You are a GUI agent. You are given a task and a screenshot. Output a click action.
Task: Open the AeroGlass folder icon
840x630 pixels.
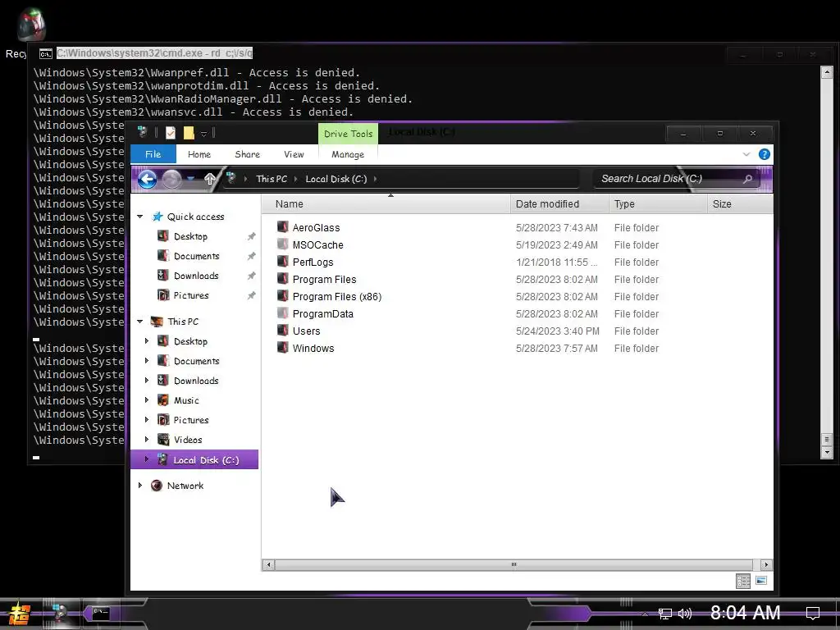283,227
